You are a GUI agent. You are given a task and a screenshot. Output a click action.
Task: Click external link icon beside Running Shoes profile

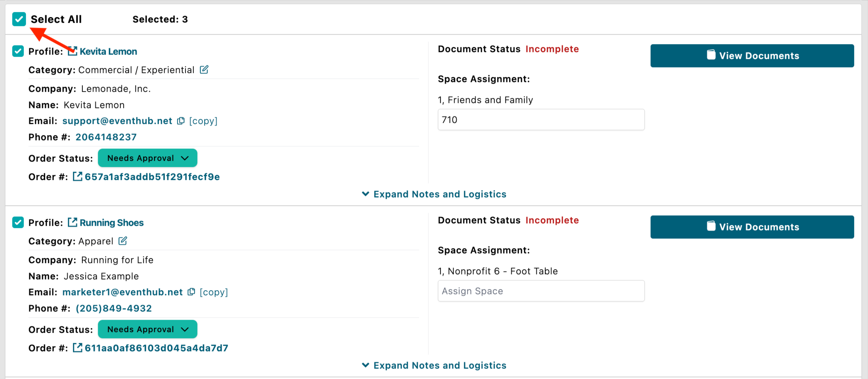[72, 222]
